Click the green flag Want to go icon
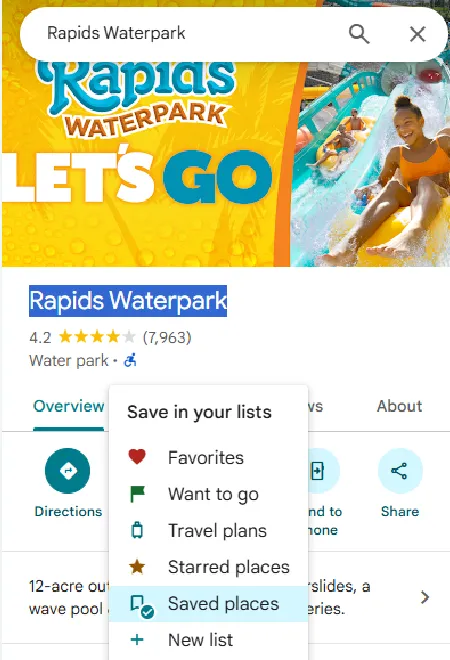 click(137, 494)
